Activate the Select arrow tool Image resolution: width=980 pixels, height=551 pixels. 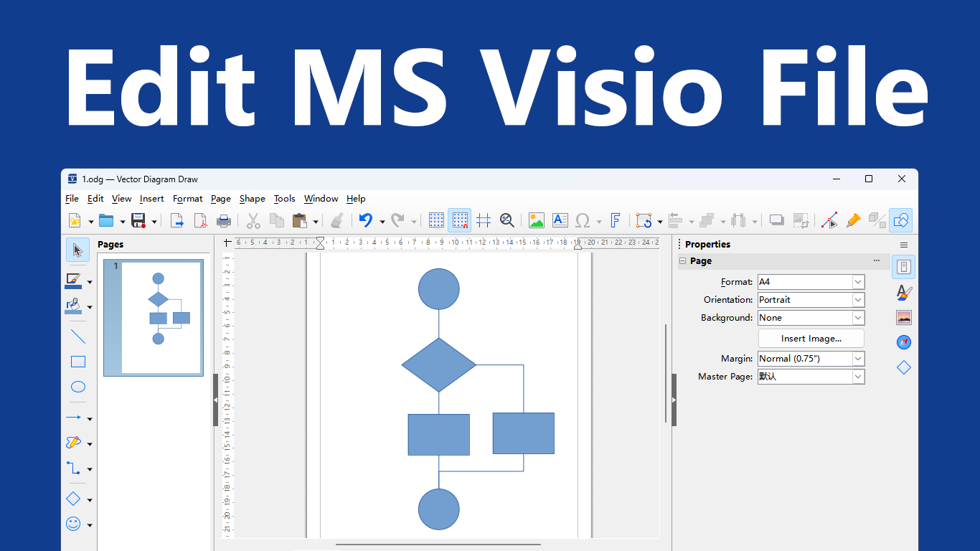coord(78,250)
